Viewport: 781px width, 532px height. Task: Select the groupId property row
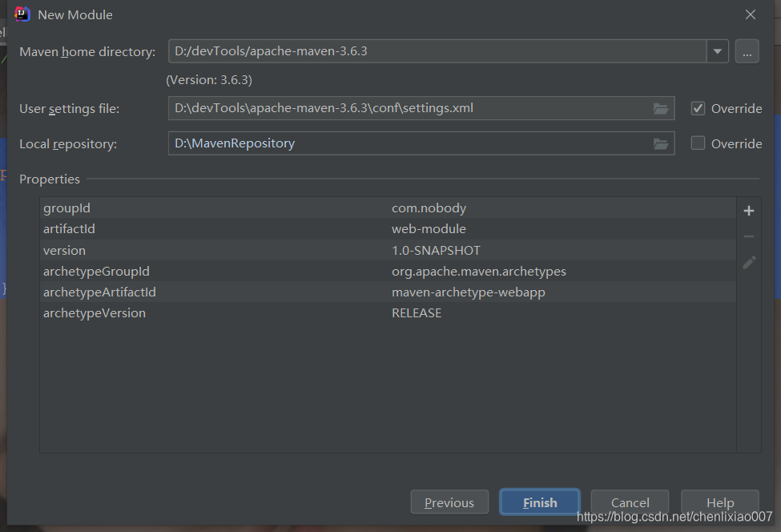(x=388, y=208)
